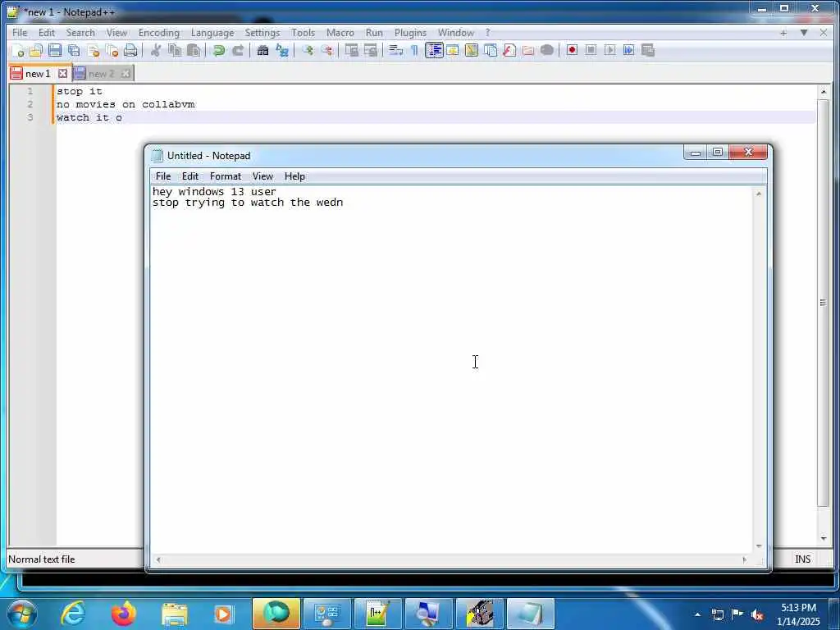The height and width of the screenshot is (630, 840).
Task: Switch to the new 2 tab
Action: 101,74
